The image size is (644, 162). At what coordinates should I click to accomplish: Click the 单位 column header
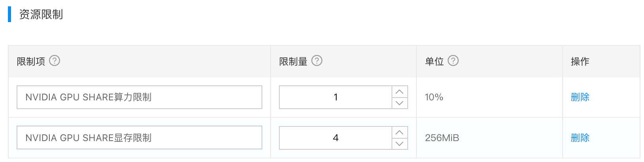tap(434, 62)
